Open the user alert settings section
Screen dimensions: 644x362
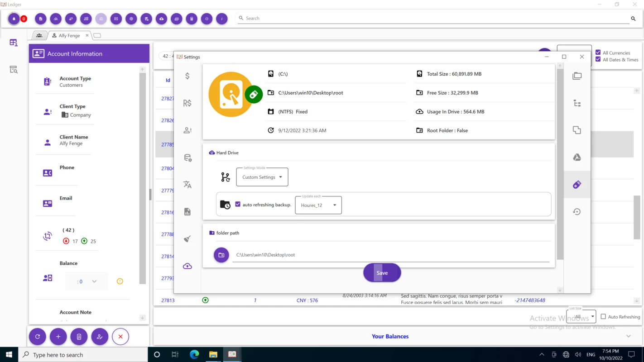[x=187, y=130]
